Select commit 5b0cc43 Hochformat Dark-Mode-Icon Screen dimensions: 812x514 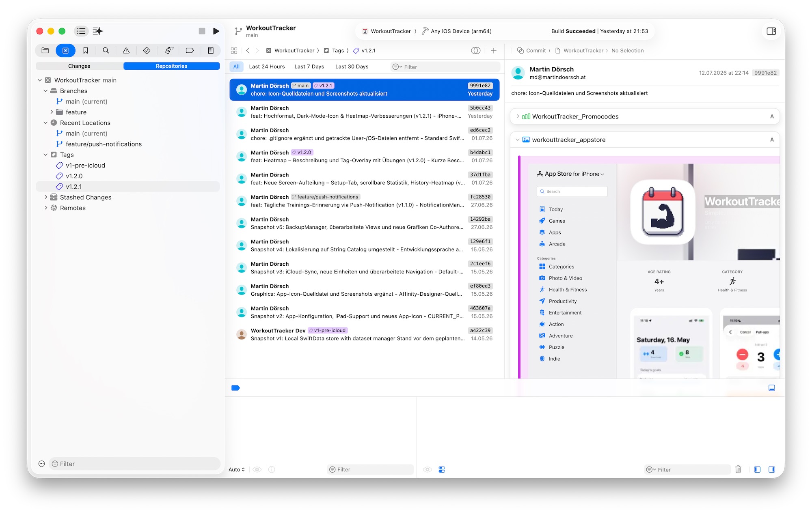point(365,112)
